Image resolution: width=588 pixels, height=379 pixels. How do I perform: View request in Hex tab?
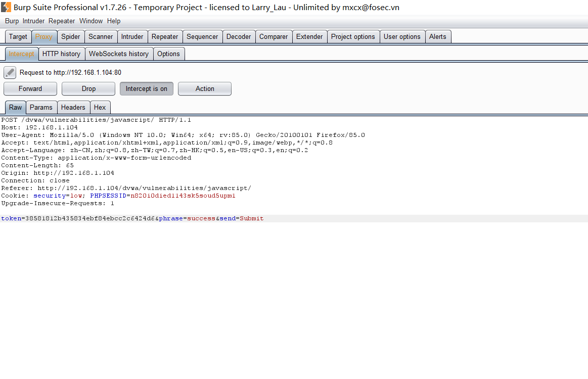100,107
